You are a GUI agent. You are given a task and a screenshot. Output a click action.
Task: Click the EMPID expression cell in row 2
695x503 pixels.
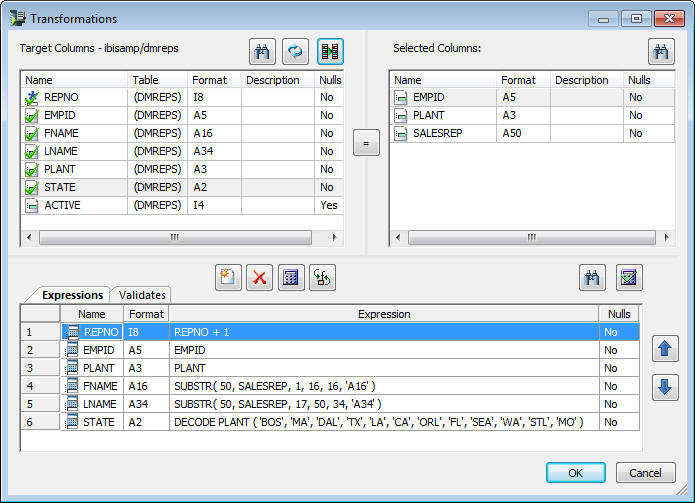point(384,350)
